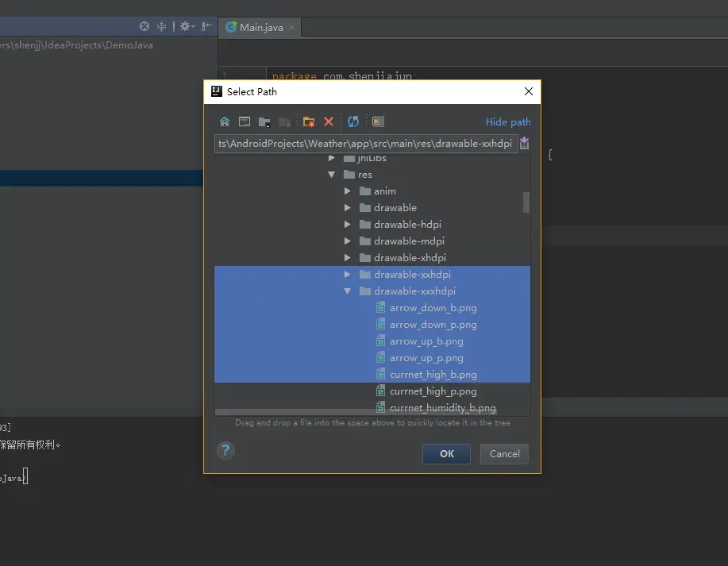Toggle show hidden files and directories
Image resolution: width=728 pixels, height=566 pixels.
(x=378, y=121)
